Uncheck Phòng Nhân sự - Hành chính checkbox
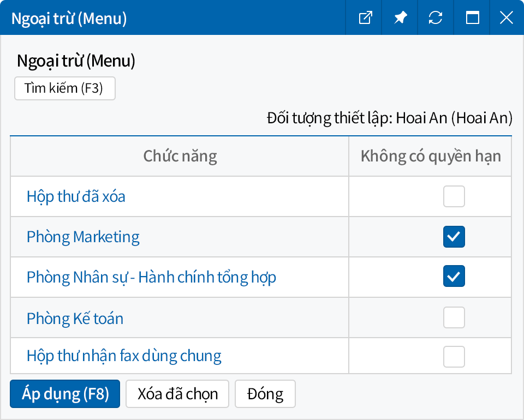This screenshot has width=524, height=420. tap(454, 276)
